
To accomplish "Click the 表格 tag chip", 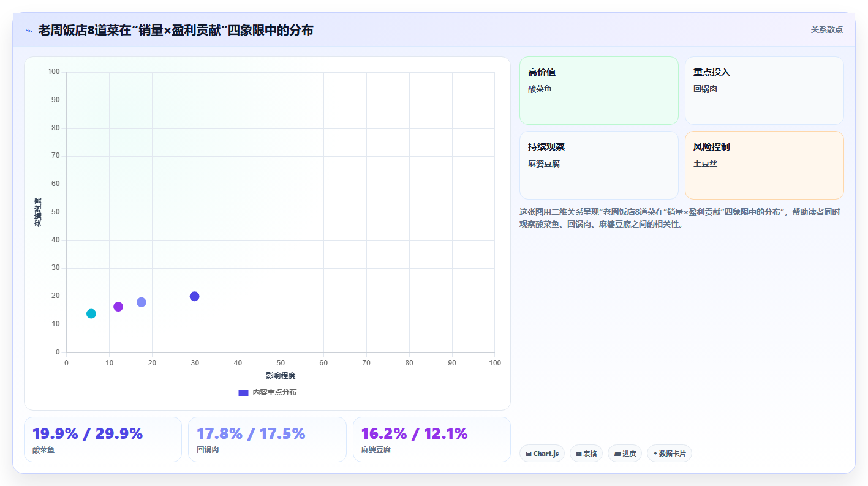I will (586, 454).
